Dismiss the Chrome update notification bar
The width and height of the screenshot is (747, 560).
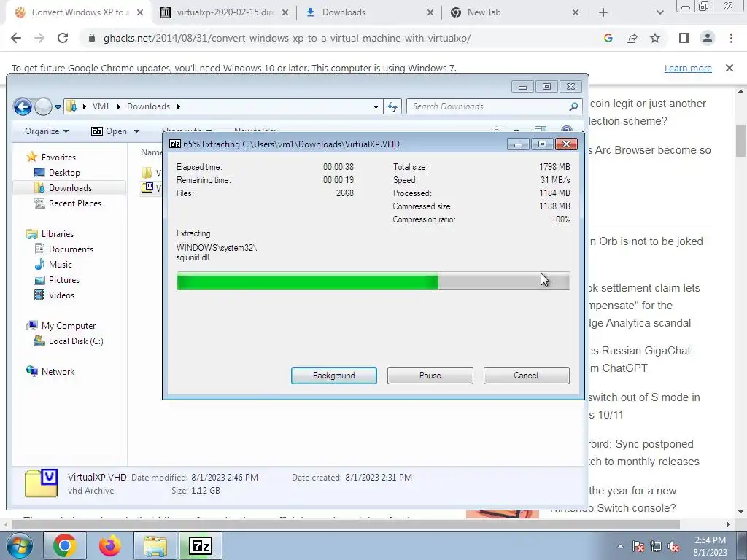coord(729,68)
